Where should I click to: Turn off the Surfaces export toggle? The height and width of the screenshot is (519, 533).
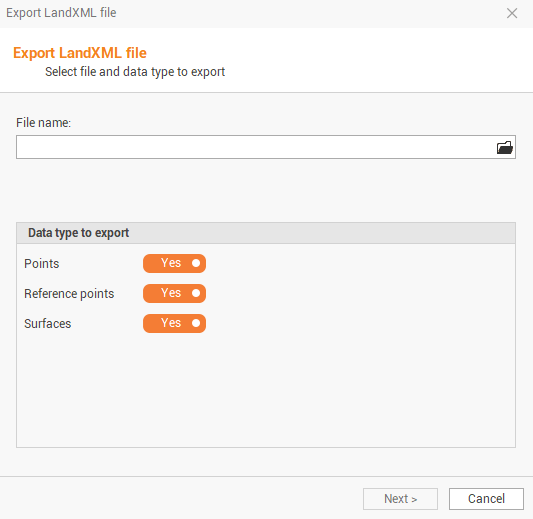tap(174, 323)
